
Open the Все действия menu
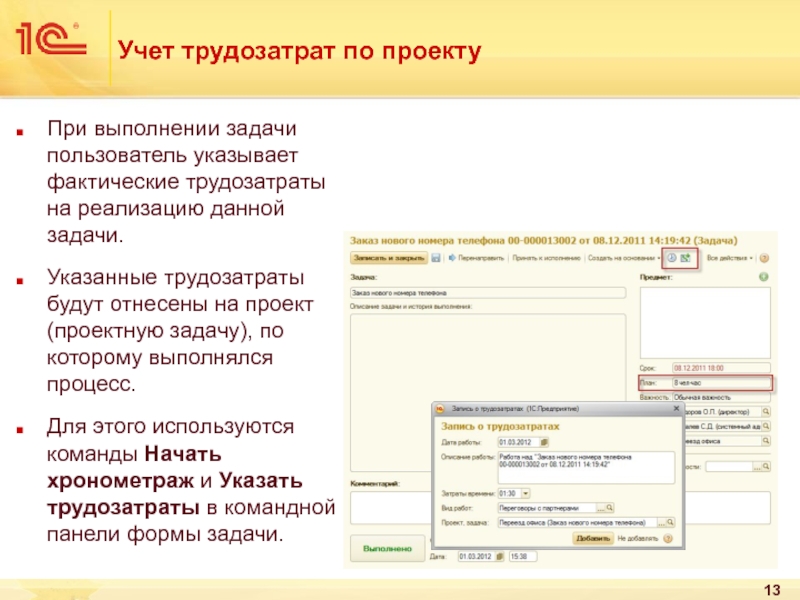(730, 258)
